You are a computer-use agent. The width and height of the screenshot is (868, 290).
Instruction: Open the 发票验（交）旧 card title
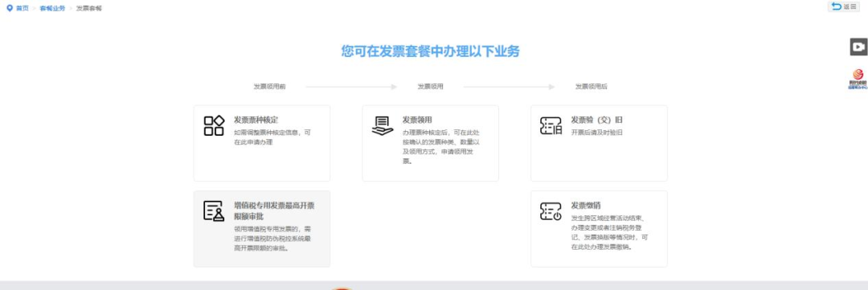pyautogui.click(x=597, y=120)
